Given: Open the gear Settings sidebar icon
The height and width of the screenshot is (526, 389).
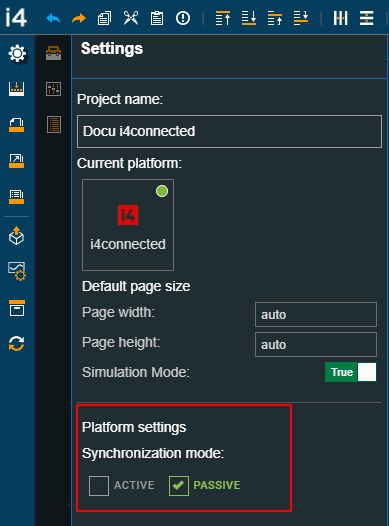Looking at the screenshot, I should click(x=17, y=53).
